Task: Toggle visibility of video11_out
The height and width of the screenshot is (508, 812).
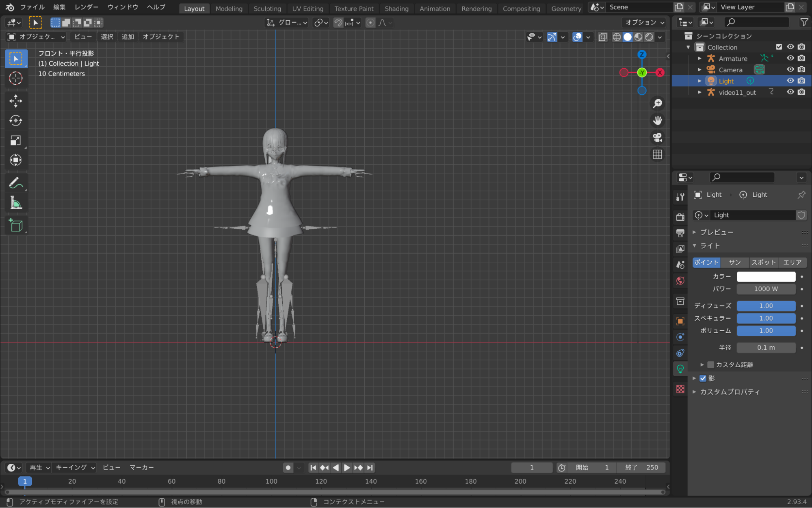Action: coord(790,93)
